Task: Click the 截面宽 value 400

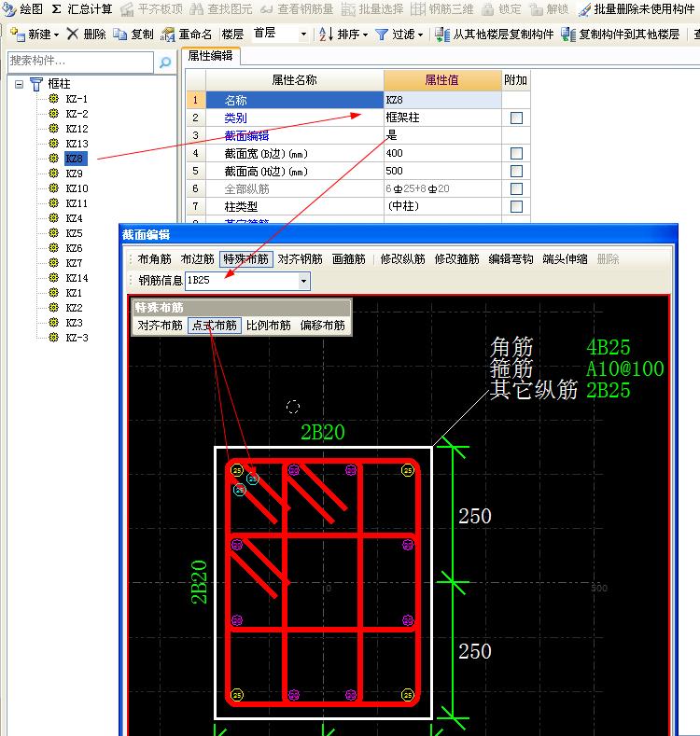Action: coord(442,154)
